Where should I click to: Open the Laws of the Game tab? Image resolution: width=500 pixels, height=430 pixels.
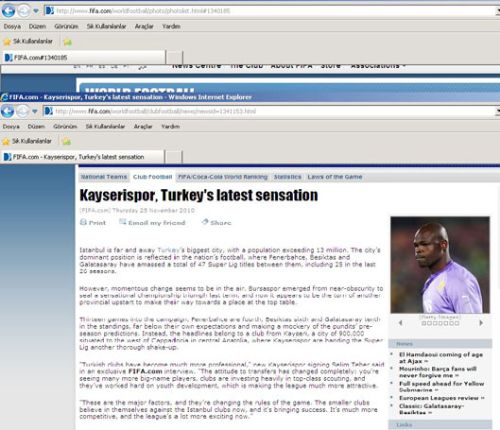pyautogui.click(x=335, y=177)
